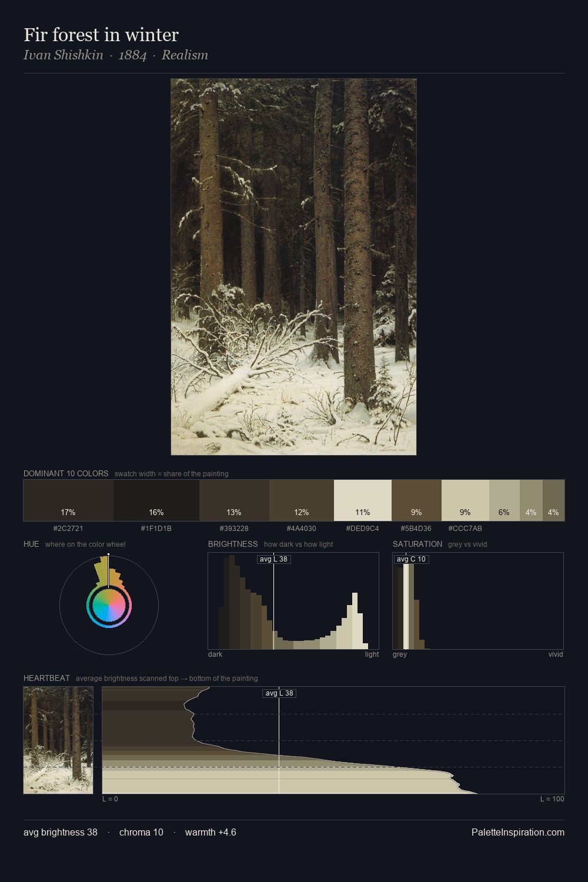The image size is (588, 882).
Task: Select the 13% swatch #393228
Action: pos(234,500)
